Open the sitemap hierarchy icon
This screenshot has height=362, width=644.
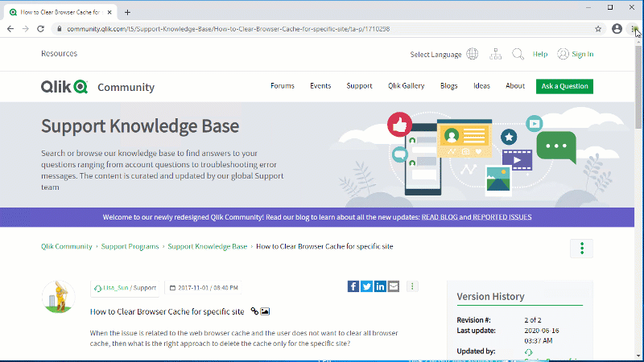(x=495, y=54)
